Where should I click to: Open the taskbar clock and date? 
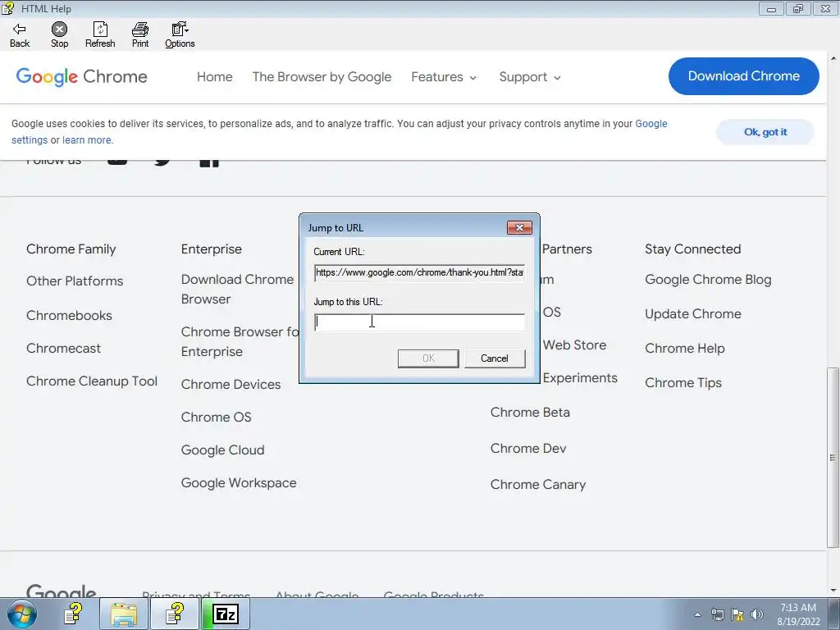click(x=798, y=614)
